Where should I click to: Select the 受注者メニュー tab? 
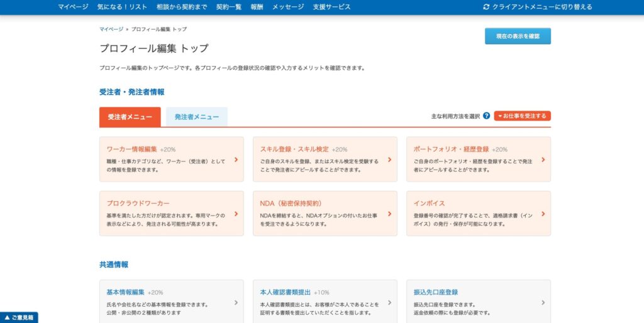[130, 117]
